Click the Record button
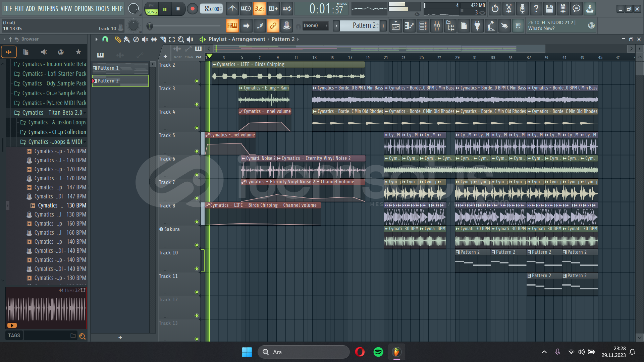The height and width of the screenshot is (362, 644). point(193,9)
